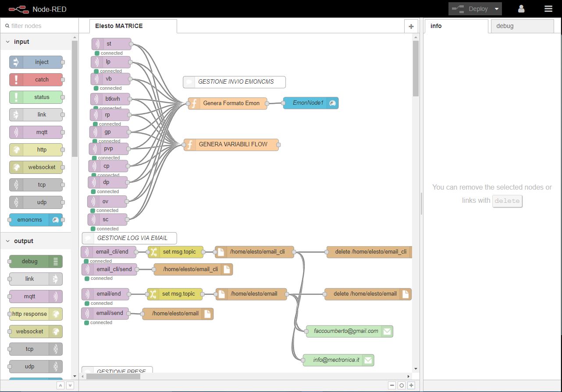Image resolution: width=562 pixels, height=392 pixels.
Task: Select the email_cli/end mqtt node
Action: (109, 252)
